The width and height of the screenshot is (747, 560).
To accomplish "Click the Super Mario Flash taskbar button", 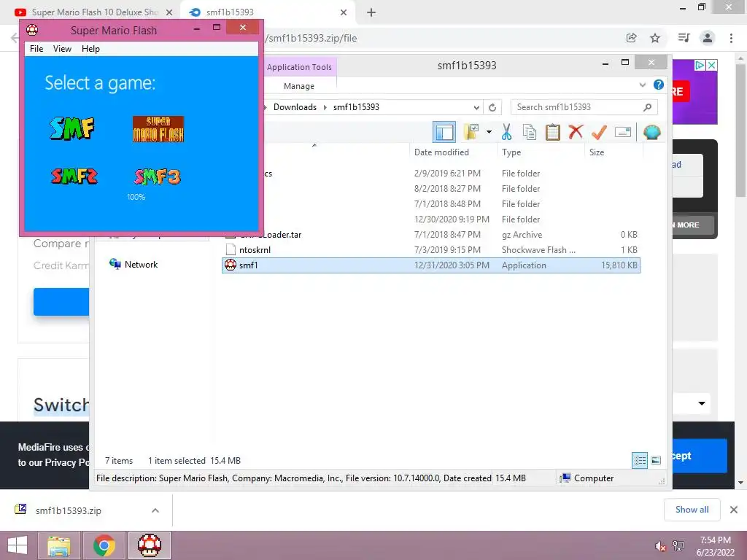I will pos(150,545).
